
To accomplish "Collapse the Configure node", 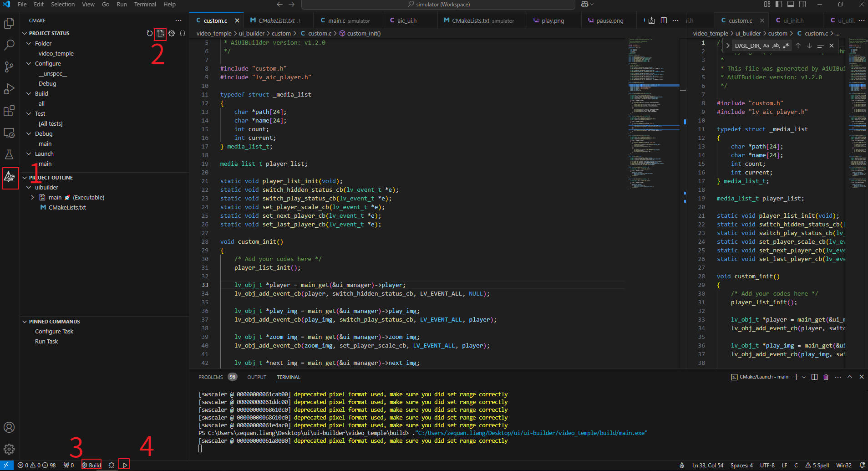I will click(x=29, y=63).
